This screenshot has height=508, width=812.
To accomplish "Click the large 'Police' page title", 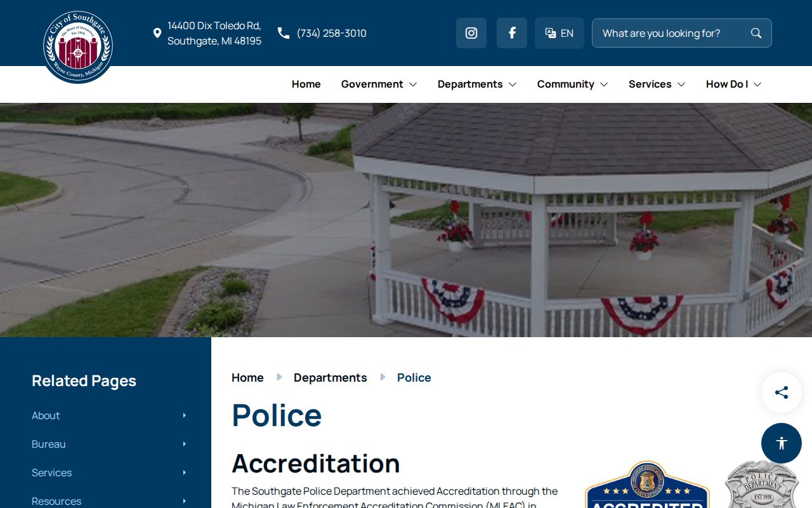I will pyautogui.click(x=277, y=415).
